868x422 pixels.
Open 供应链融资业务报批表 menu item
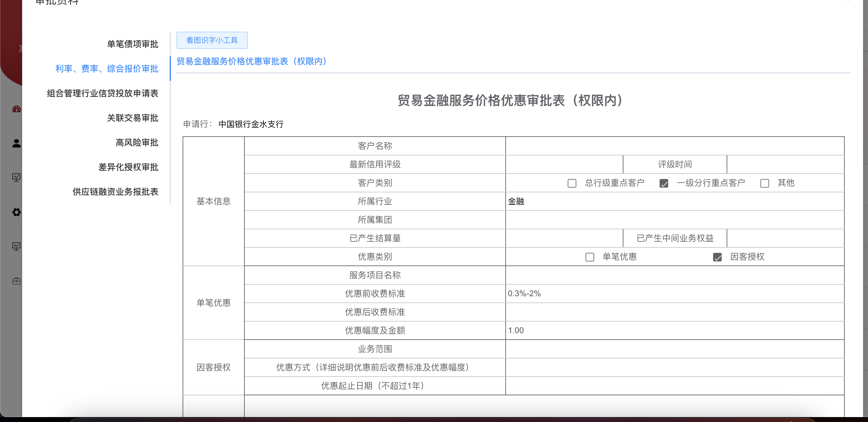point(115,192)
